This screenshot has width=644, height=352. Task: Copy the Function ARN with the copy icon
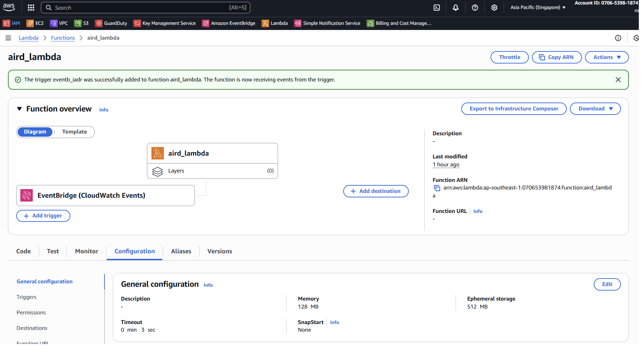[437, 188]
